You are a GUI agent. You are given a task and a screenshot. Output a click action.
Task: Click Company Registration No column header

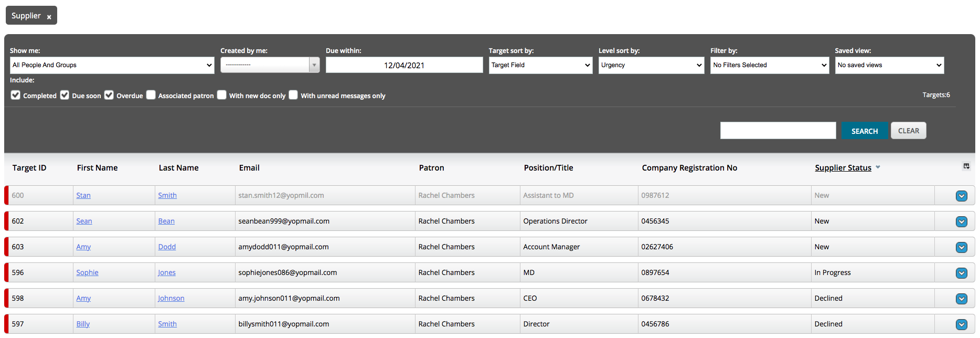[689, 168]
